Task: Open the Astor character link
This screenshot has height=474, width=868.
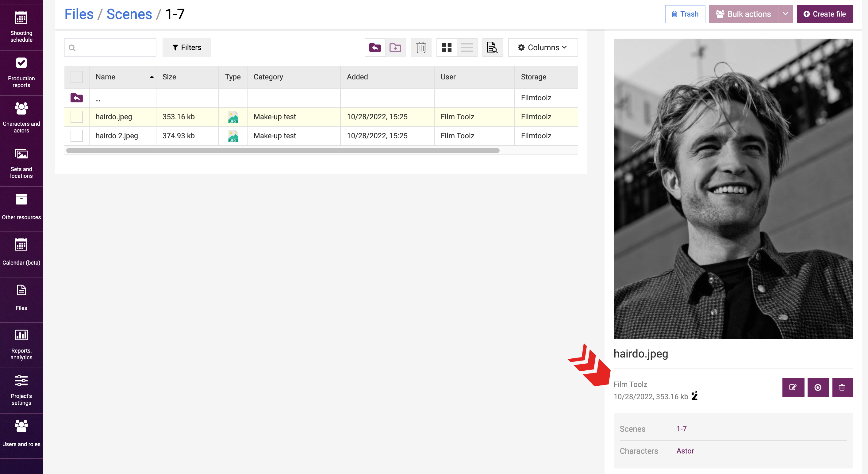Action: point(685,451)
